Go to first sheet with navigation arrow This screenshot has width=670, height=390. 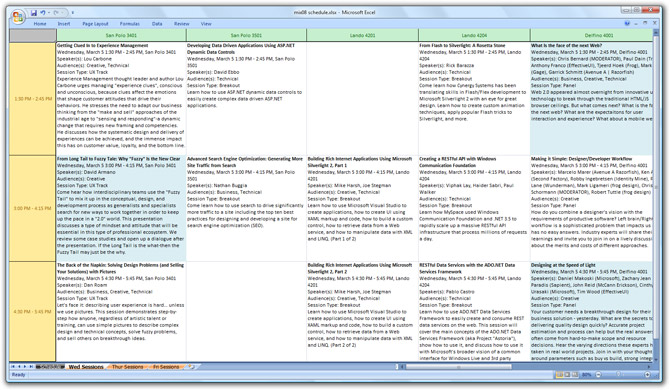point(13,367)
